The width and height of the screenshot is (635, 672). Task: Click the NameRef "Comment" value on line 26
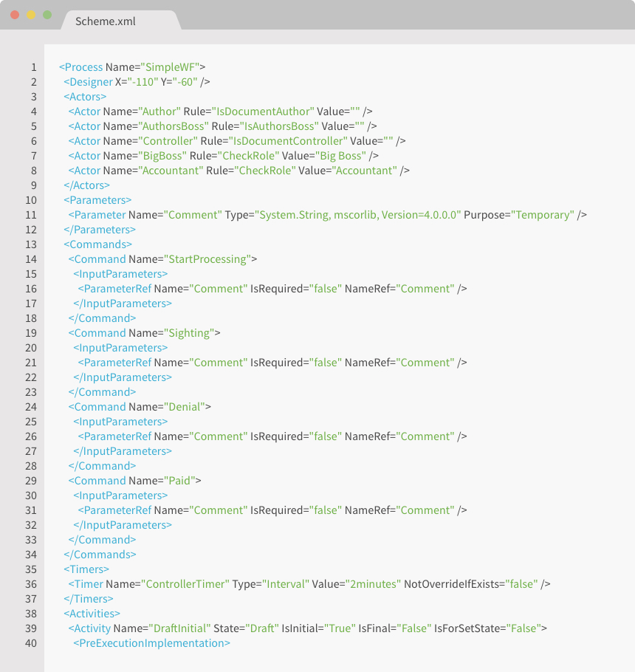click(425, 436)
